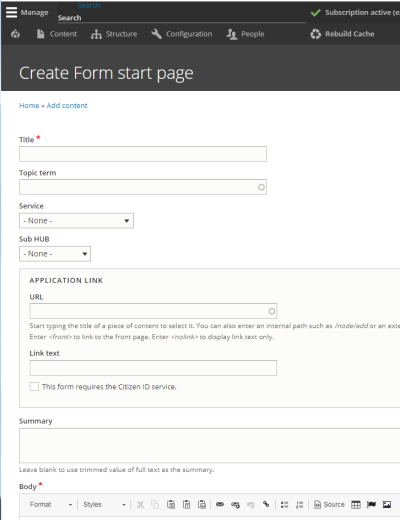Viewport: 400px width, 520px height.
Task: Open the Content menu
Action: point(57,34)
